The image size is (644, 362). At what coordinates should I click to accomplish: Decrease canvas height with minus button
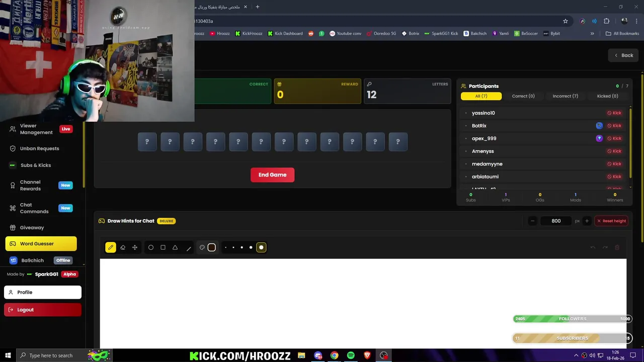pyautogui.click(x=532, y=221)
